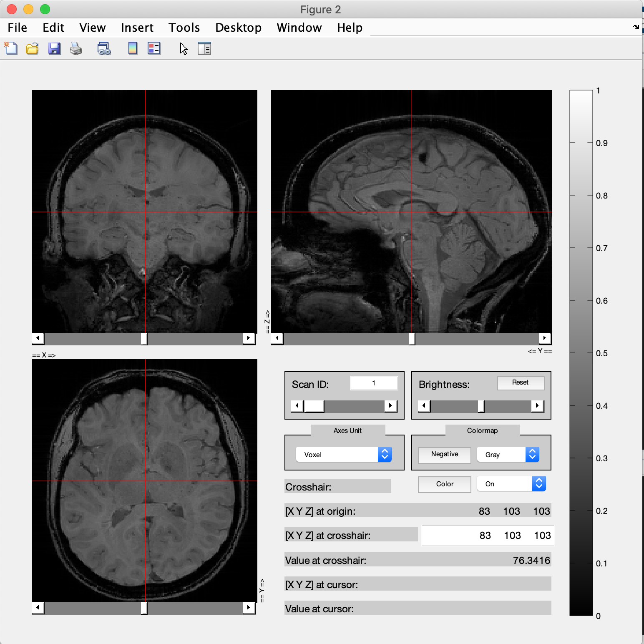644x644 pixels.
Task: Open the Property Inspector icon
Action: (204, 49)
